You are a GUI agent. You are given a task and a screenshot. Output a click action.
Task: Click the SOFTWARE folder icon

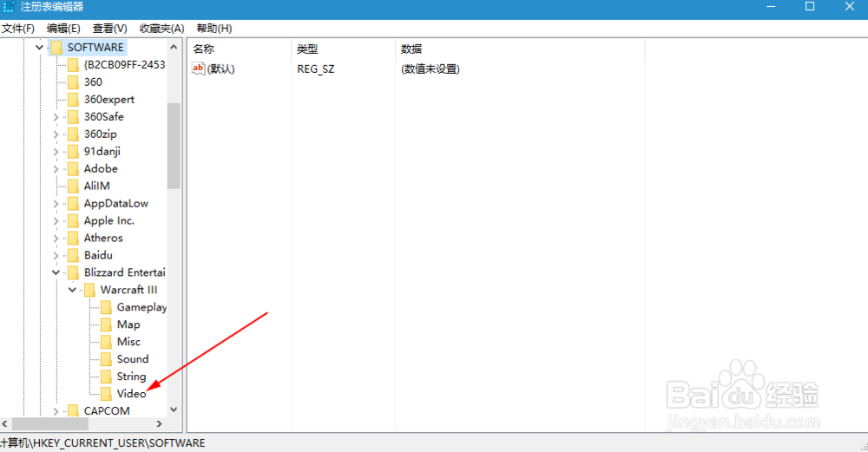coord(56,48)
